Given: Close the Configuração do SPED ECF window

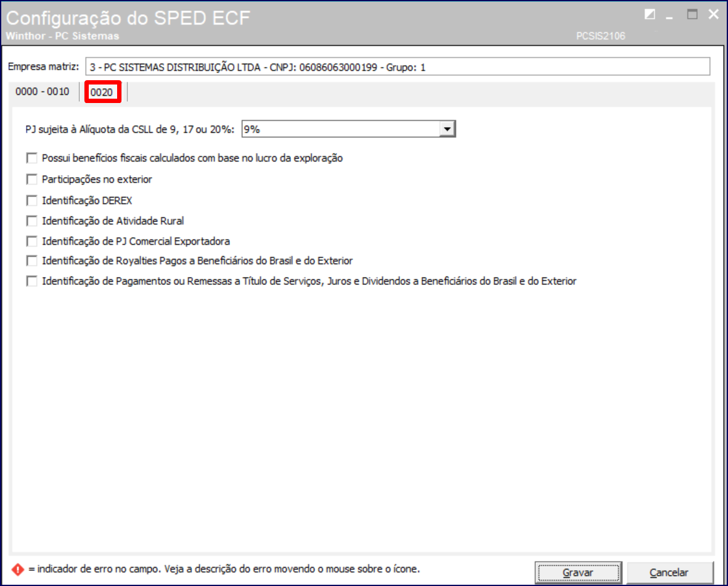Looking at the screenshot, I should (714, 14).
